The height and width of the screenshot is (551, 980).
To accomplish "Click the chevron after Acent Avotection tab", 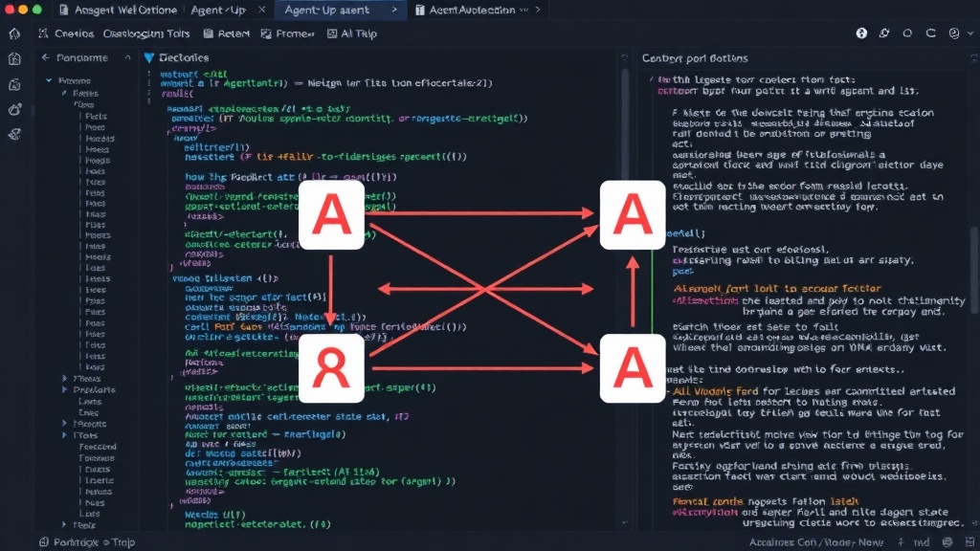I will pyautogui.click(x=538, y=10).
